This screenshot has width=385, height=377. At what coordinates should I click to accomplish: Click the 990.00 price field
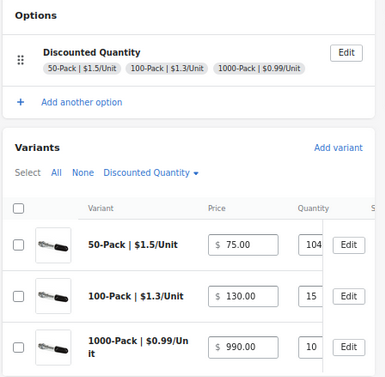coord(243,347)
